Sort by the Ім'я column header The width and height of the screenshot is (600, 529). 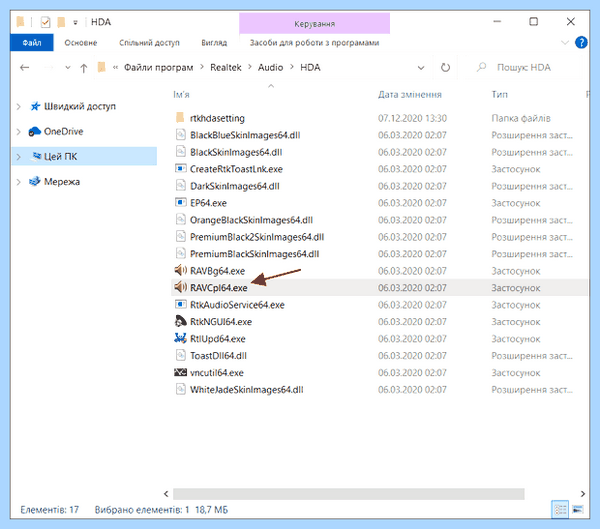click(181, 95)
